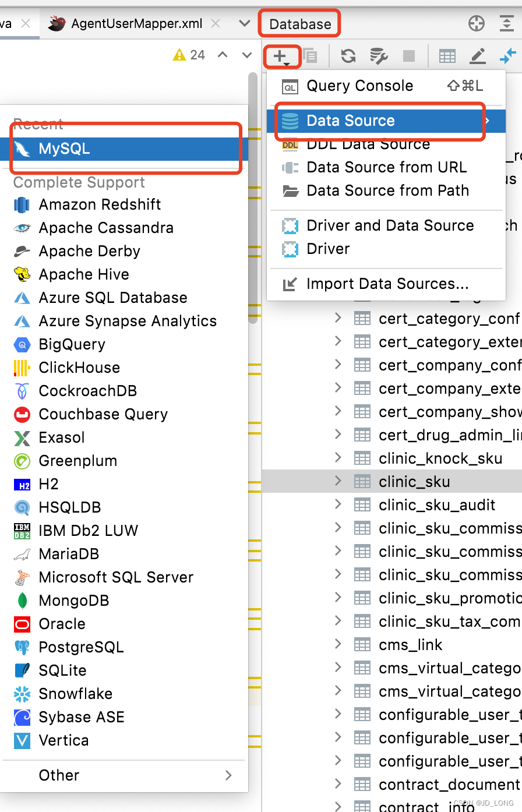Select MySQL under Recent
This screenshot has height=812, width=522.
124,149
